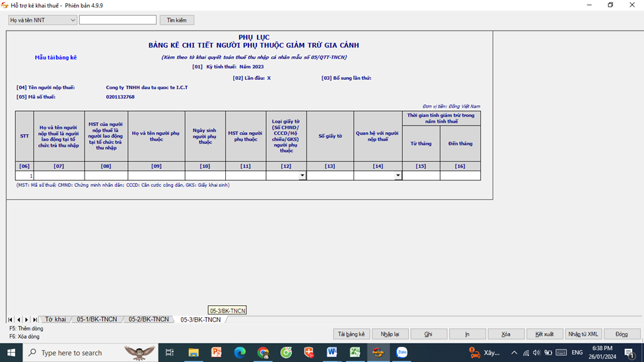Click the Đến tháng cell in column 16

coord(460,176)
